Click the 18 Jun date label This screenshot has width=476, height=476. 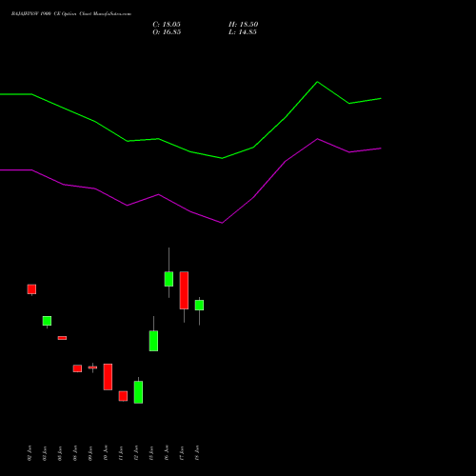(197, 453)
